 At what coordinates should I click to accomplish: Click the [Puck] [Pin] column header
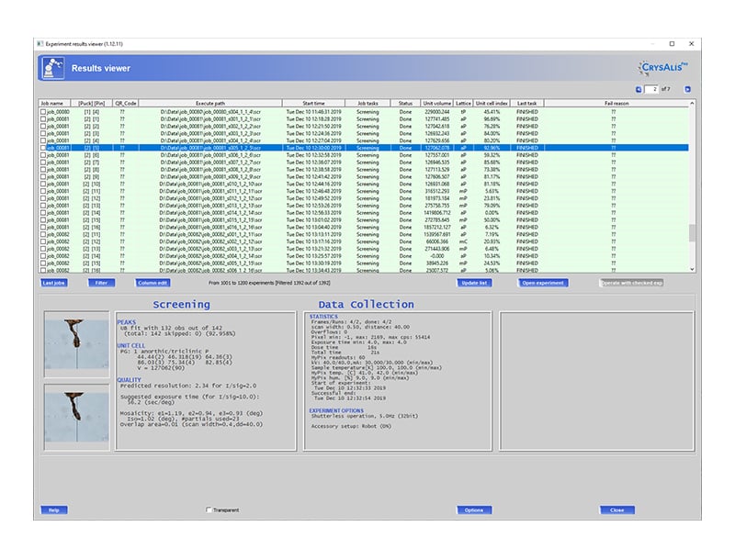[x=91, y=103]
